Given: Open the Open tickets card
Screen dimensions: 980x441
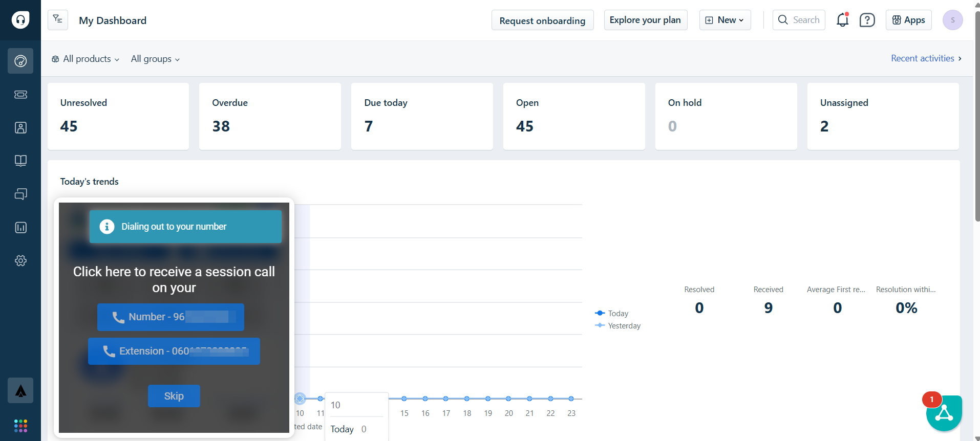Looking at the screenshot, I should pos(574,116).
